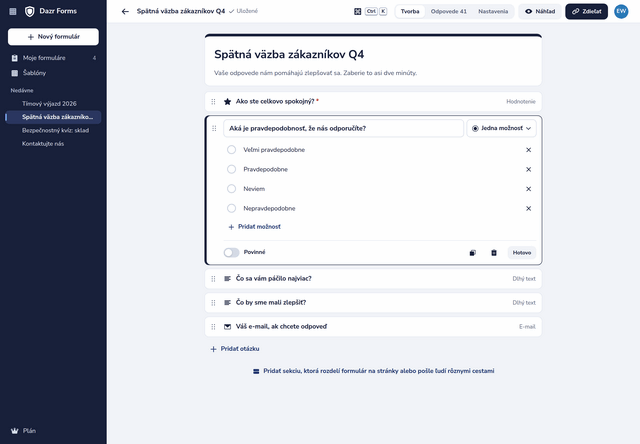
Task: Open the sidebar grid menu icon
Action: (x=13, y=11)
